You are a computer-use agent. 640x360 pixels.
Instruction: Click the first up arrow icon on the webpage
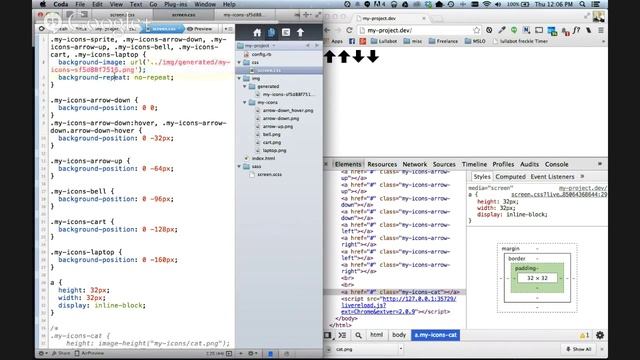330,56
